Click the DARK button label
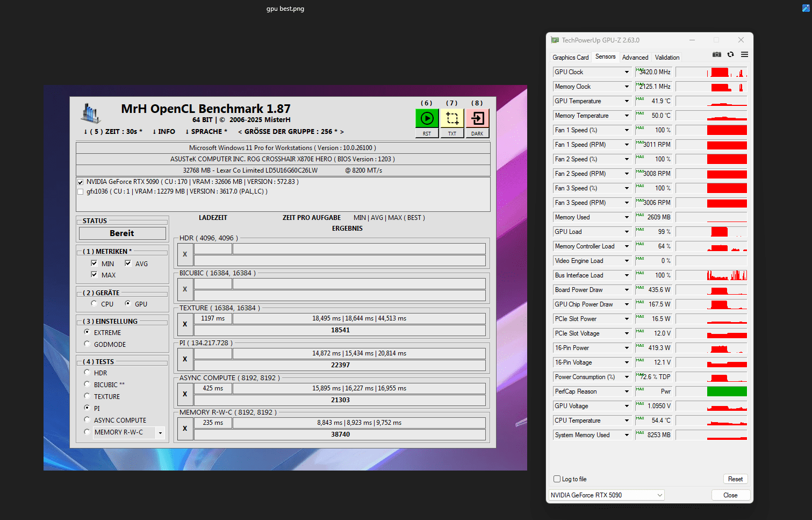Screen dimensions: 812x520 click(x=477, y=133)
